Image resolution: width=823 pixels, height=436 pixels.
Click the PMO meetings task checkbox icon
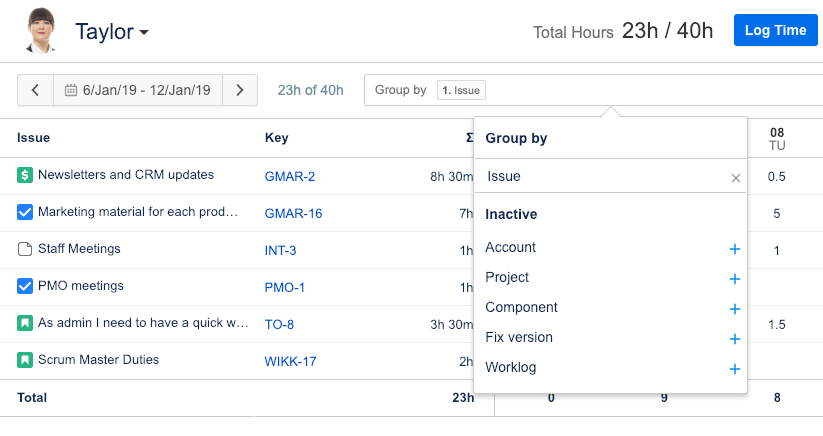click(25, 287)
